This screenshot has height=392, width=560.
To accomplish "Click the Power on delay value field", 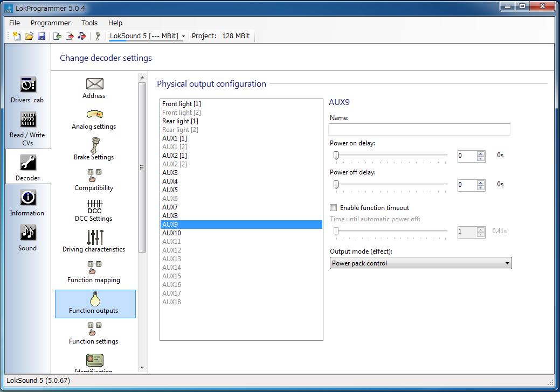I will click(467, 156).
